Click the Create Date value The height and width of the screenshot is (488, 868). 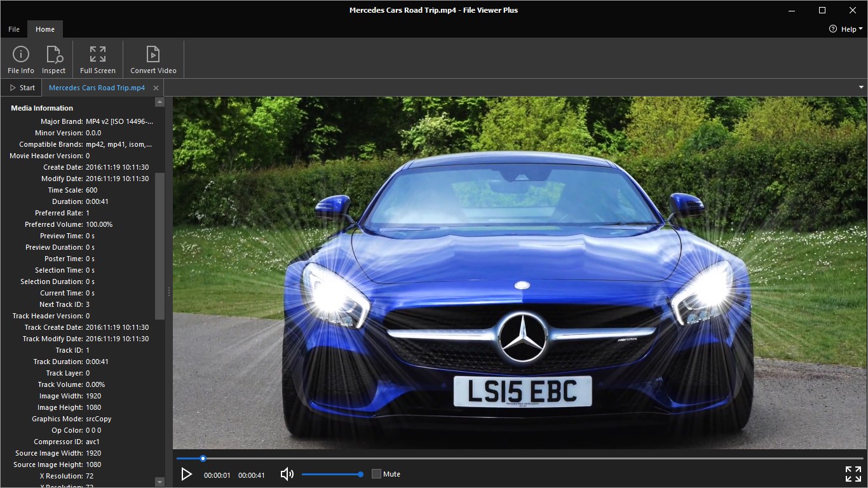click(x=117, y=167)
